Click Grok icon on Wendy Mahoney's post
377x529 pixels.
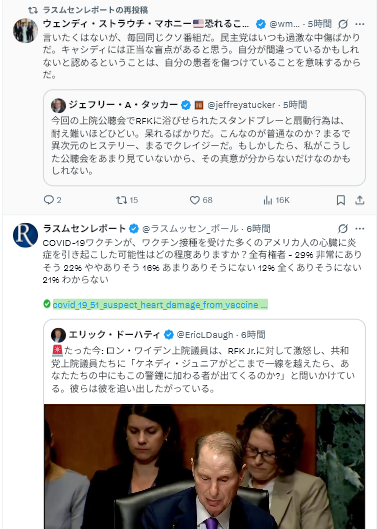(x=343, y=24)
